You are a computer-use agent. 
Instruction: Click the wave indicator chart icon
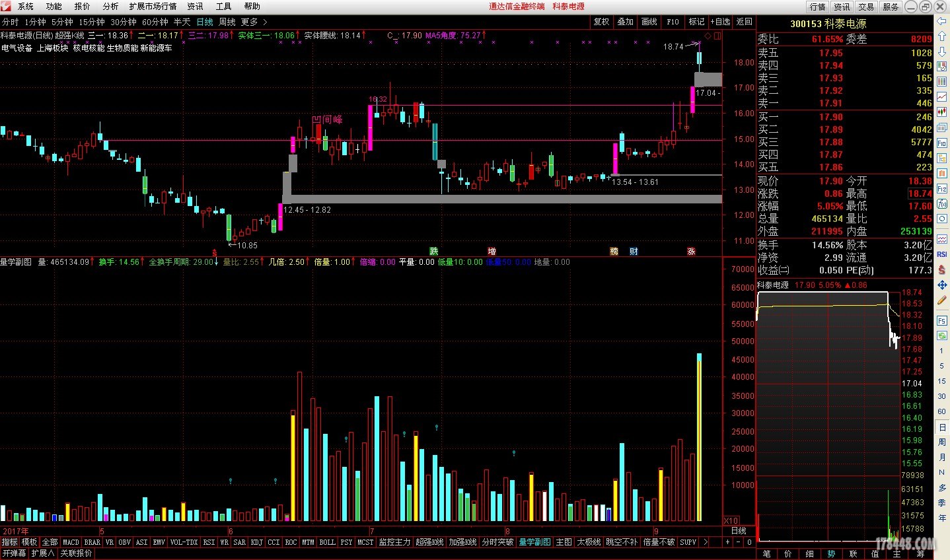click(x=941, y=238)
